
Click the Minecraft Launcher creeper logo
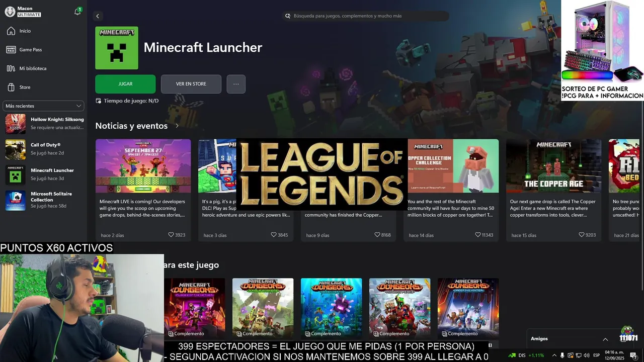tap(117, 48)
